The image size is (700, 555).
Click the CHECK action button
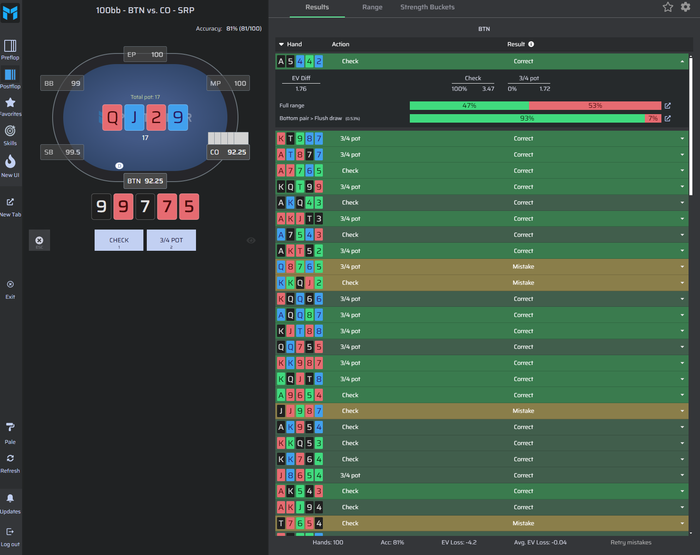click(119, 240)
